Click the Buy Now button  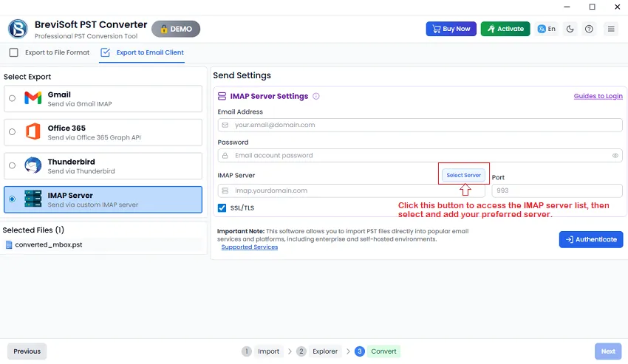click(451, 29)
